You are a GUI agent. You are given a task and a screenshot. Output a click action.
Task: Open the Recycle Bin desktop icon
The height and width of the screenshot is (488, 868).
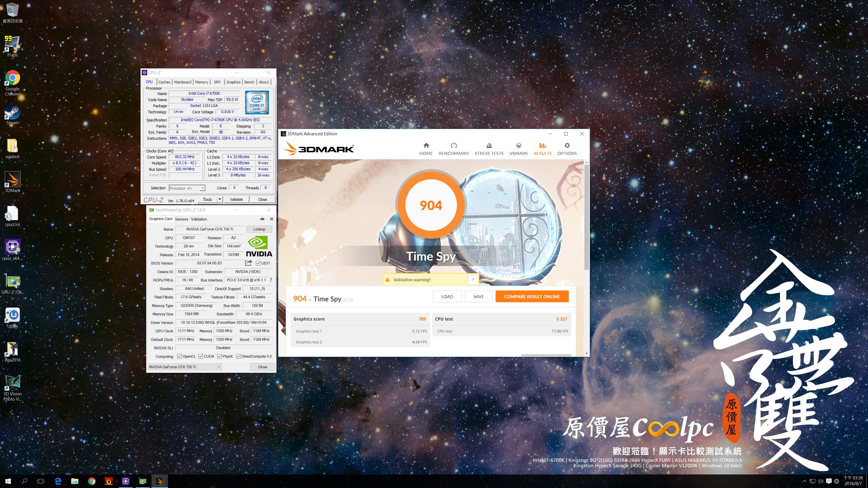(12, 13)
